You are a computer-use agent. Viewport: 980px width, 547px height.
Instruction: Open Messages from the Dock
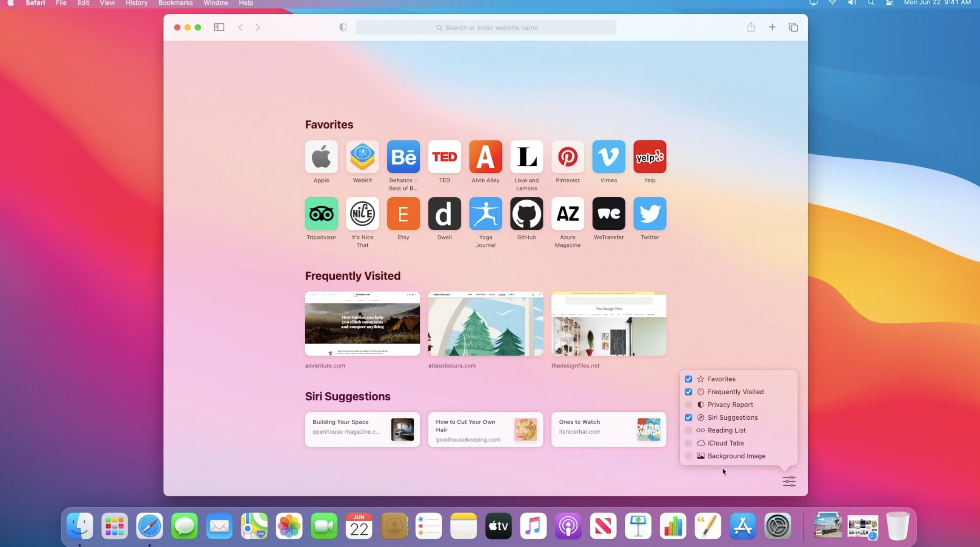point(184,526)
